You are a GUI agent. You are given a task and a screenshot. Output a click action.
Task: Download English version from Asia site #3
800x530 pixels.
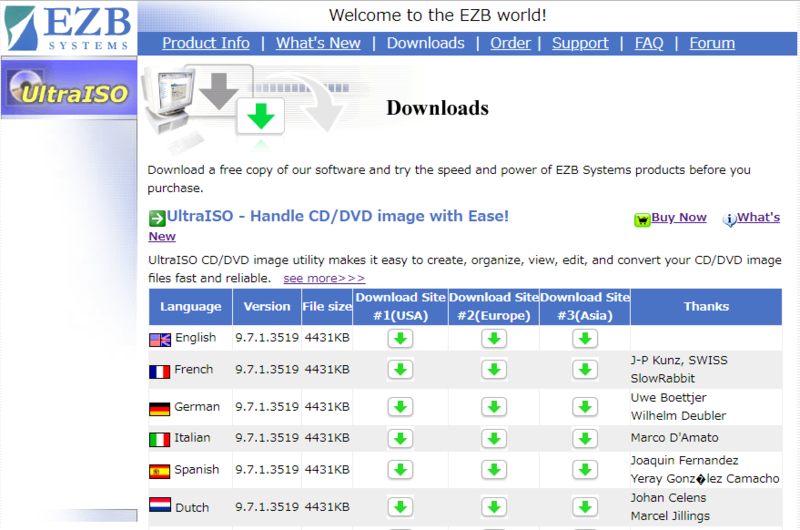point(585,338)
